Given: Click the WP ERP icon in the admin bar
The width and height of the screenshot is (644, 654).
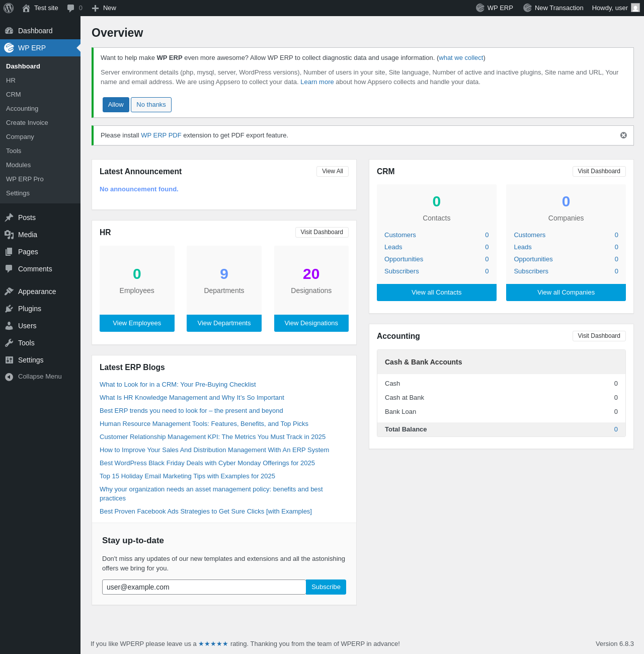Looking at the screenshot, I should [x=480, y=8].
